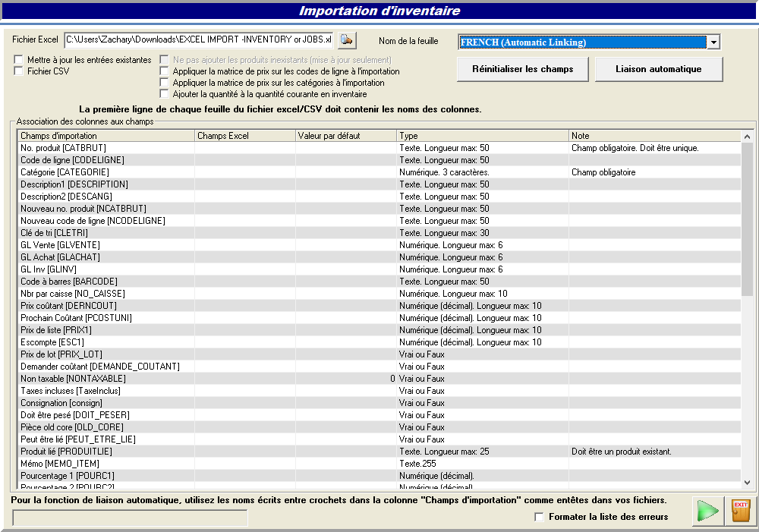The image size is (759, 532).
Task: Toggle 'Formater la liste des erreurs'
Action: click(x=539, y=517)
